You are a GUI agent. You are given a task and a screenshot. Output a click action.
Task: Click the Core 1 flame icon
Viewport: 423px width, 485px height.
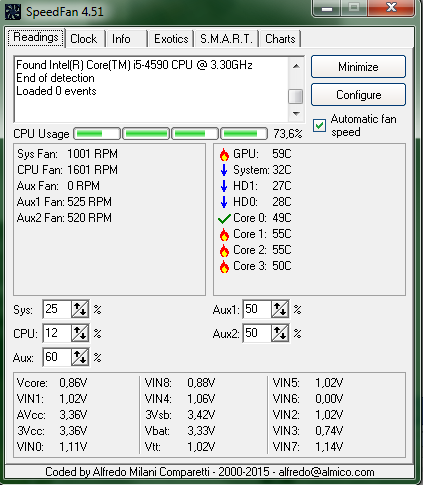(224, 234)
